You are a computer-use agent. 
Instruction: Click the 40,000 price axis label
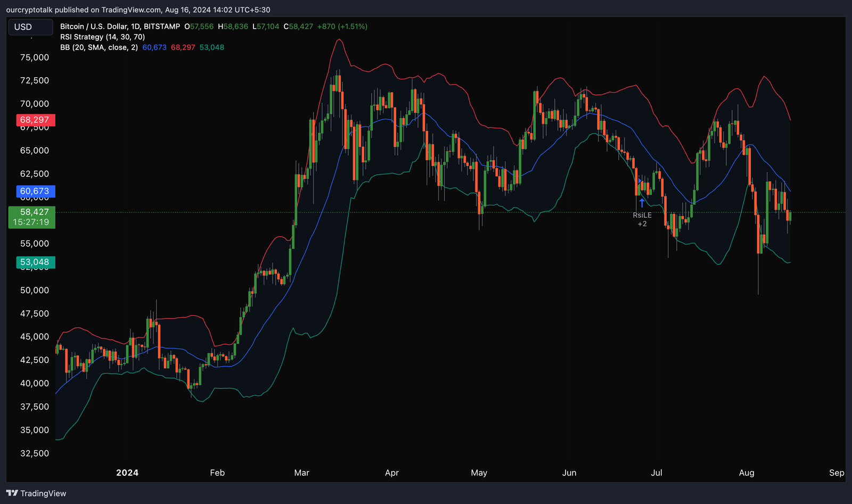(x=35, y=383)
